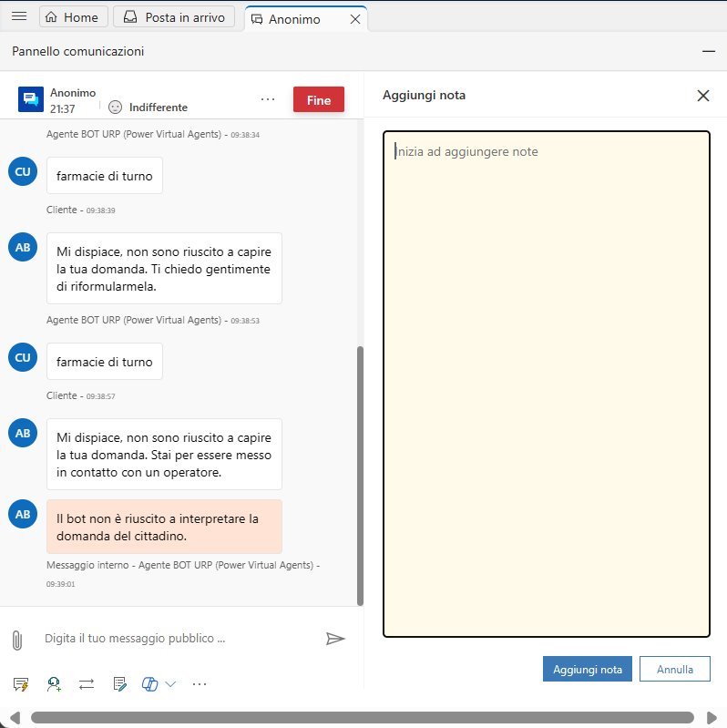Click the Copilot icon in the chat toolbar

(x=151, y=683)
